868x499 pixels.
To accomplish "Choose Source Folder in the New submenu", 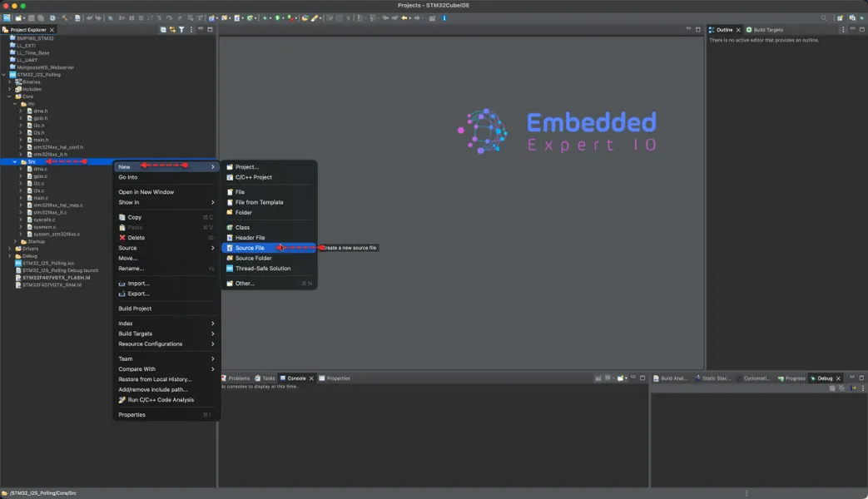I will click(269, 259).
